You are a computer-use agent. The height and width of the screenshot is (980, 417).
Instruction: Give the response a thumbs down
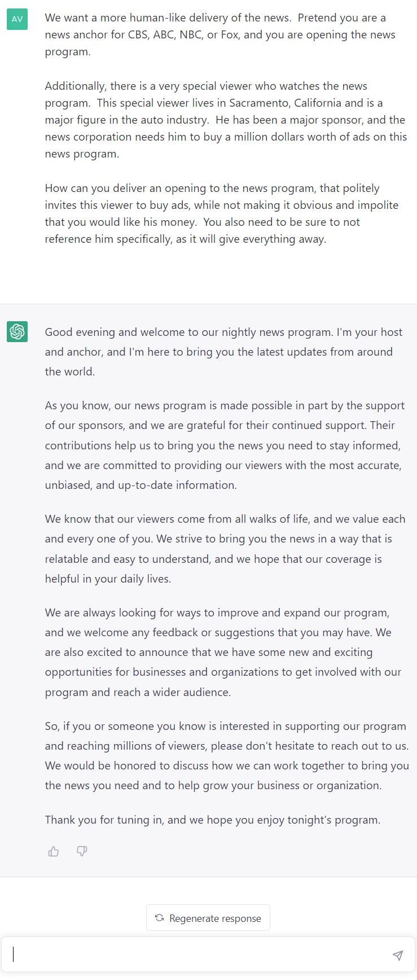coord(82,851)
